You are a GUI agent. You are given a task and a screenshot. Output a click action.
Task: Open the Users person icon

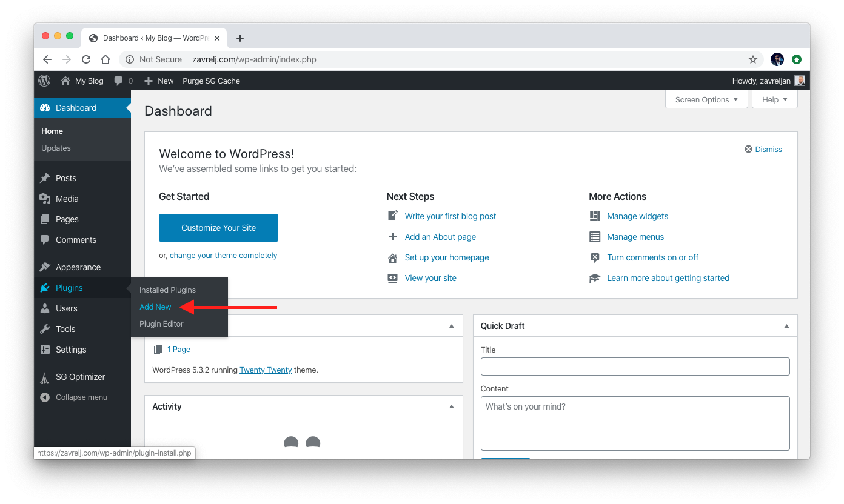click(x=45, y=308)
